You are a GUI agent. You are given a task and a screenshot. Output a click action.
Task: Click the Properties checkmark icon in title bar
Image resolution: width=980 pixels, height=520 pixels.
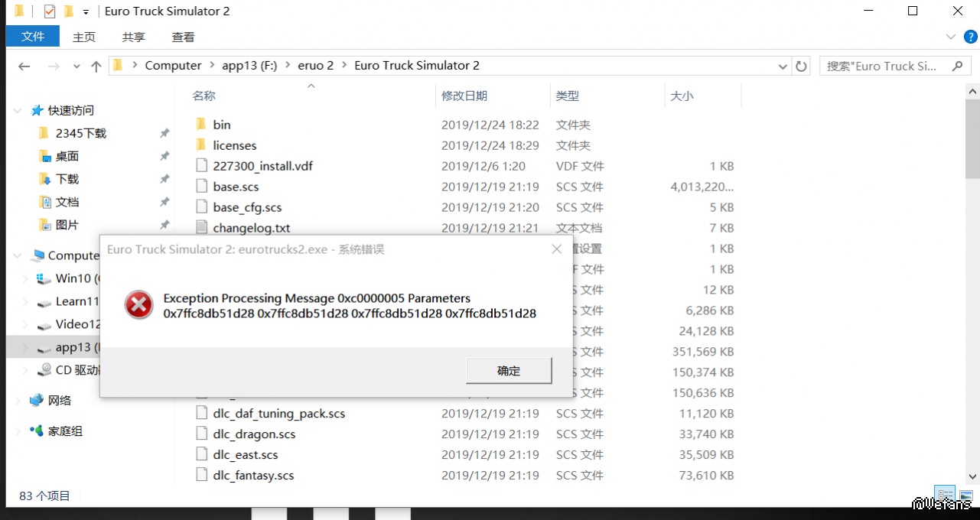[x=50, y=11]
